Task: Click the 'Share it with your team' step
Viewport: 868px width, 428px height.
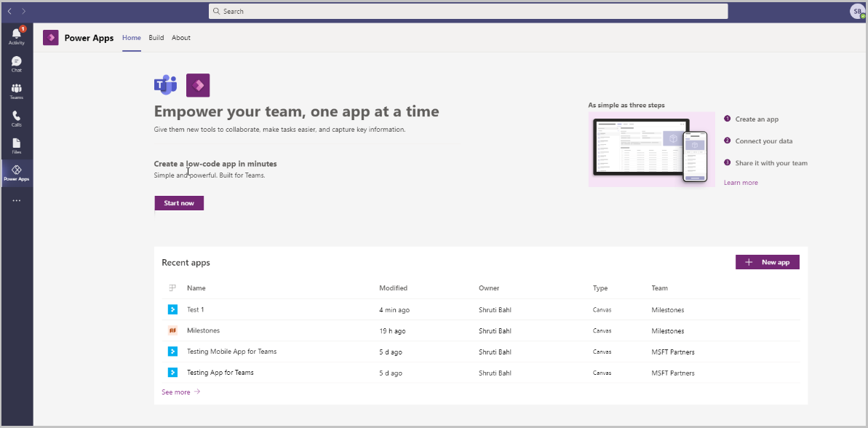Action: (x=771, y=163)
